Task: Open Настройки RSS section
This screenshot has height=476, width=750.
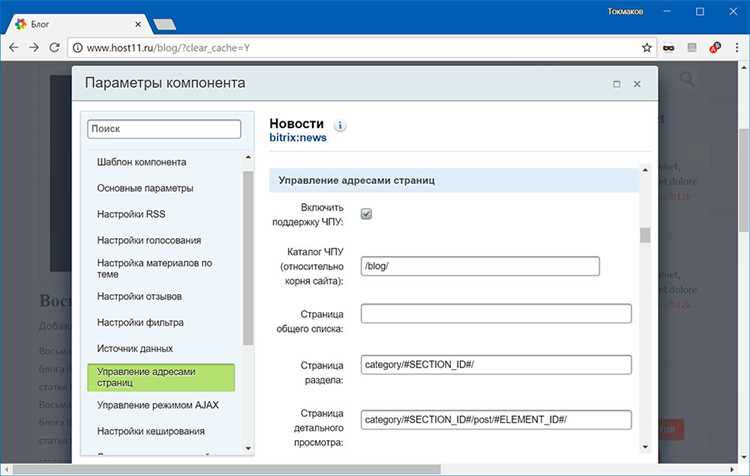Action: (131, 214)
